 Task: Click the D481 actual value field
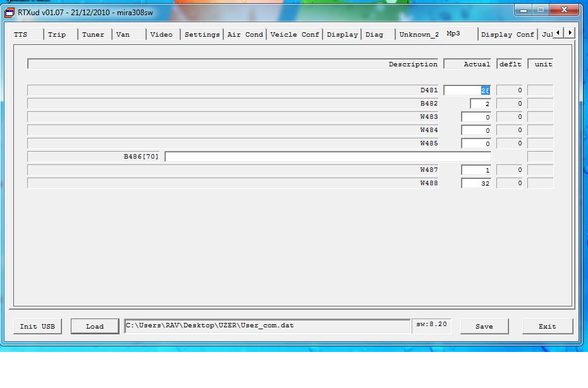467,90
